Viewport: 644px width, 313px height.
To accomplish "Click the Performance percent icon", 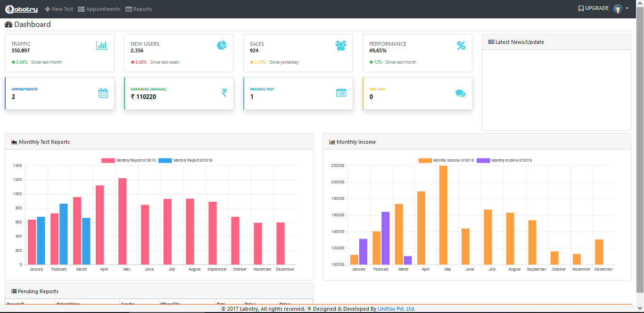I will coord(461,45).
